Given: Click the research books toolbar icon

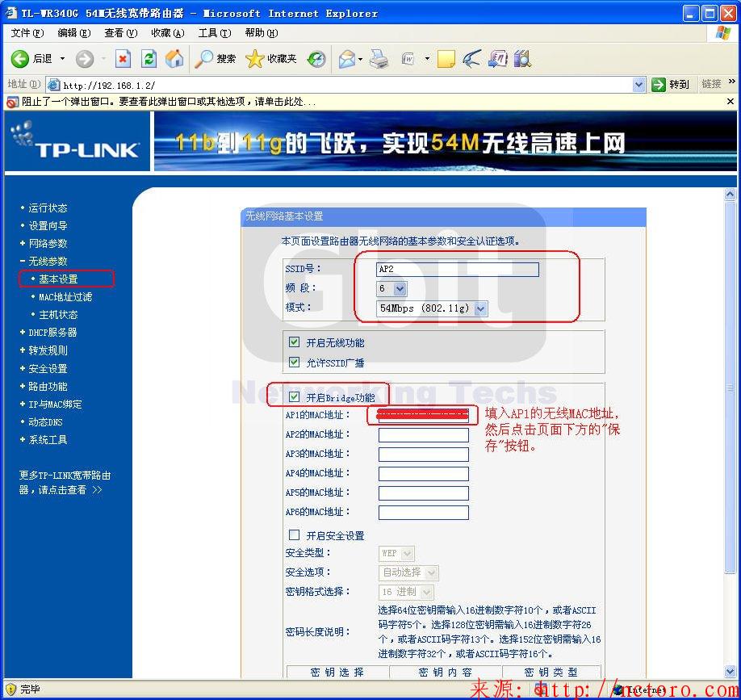Looking at the screenshot, I should point(522,59).
